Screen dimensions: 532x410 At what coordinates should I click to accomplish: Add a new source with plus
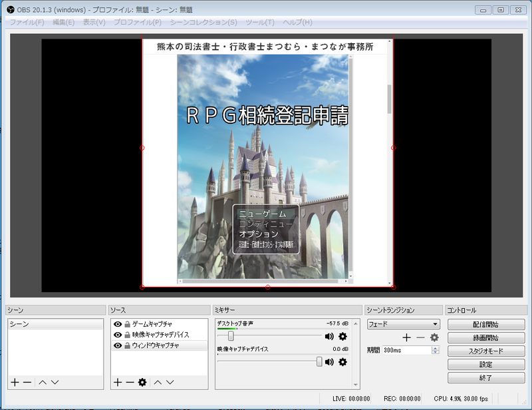pos(118,382)
